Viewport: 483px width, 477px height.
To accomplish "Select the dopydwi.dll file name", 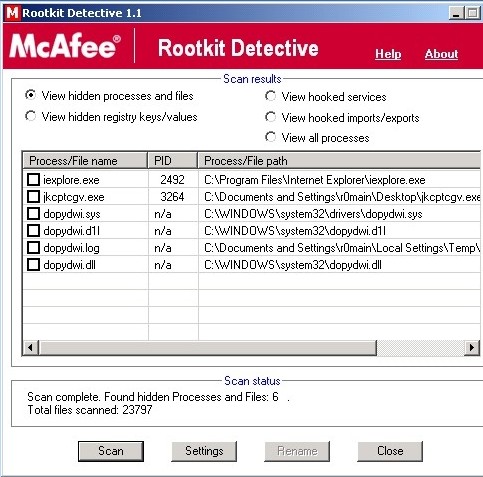I will [69, 265].
